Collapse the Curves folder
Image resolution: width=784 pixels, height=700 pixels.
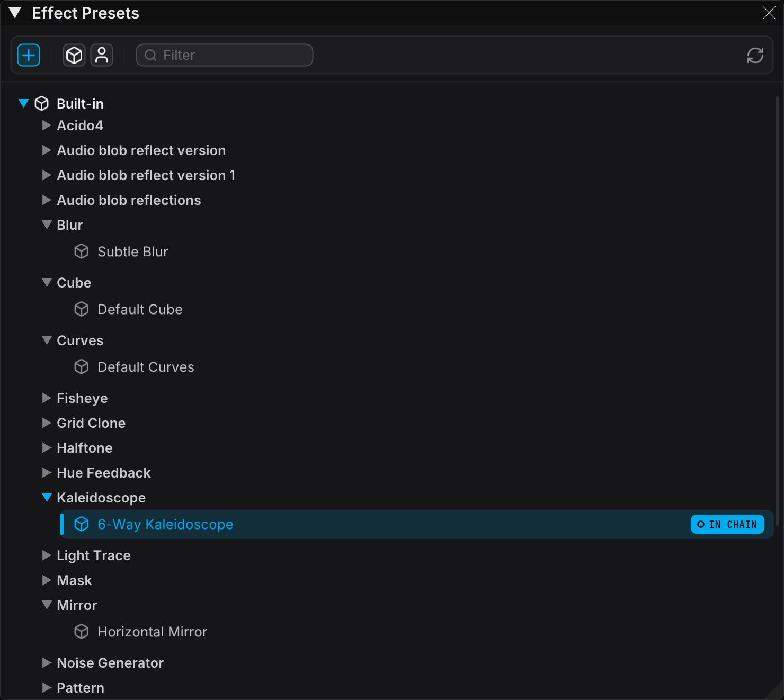(47, 340)
